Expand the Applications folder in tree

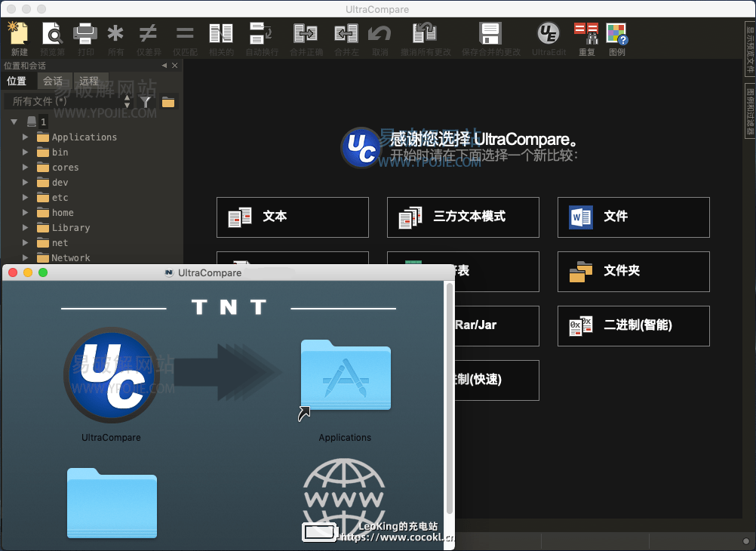coord(25,137)
